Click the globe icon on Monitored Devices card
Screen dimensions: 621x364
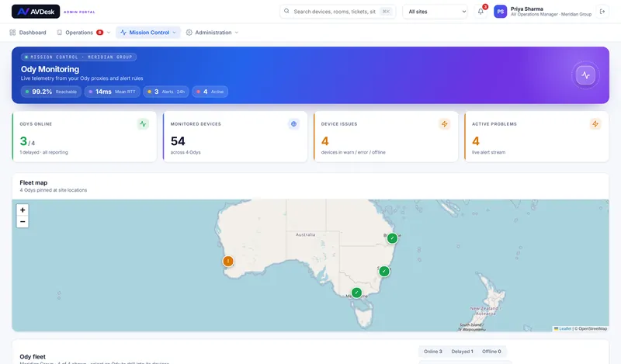293,124
